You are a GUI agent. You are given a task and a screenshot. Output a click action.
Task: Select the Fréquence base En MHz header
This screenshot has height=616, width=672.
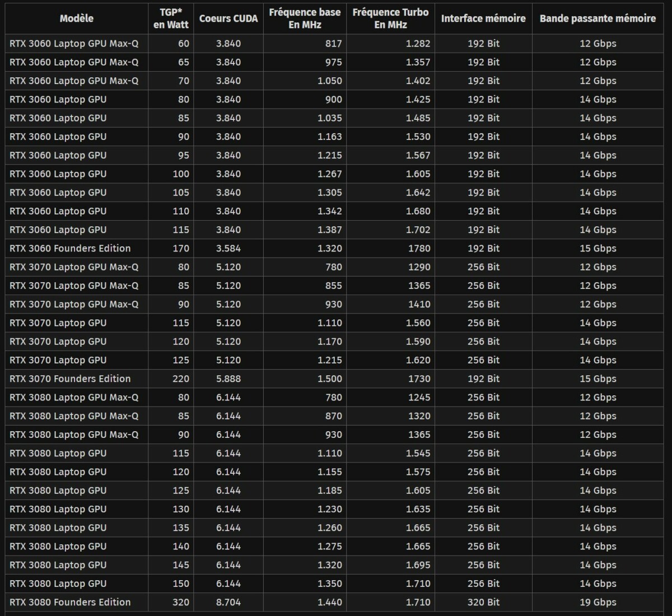(305, 18)
